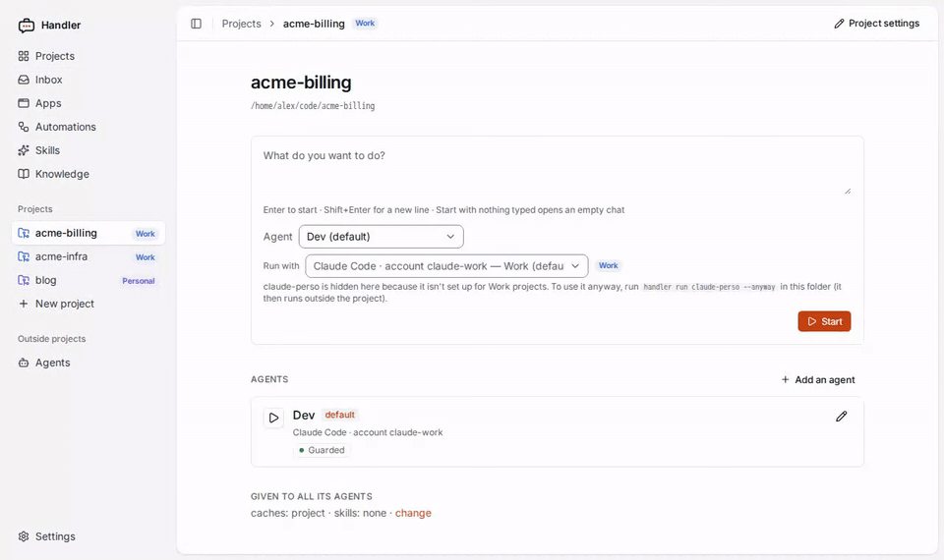The width and height of the screenshot is (944, 560).
Task: Click Add an agent
Action: (x=817, y=379)
